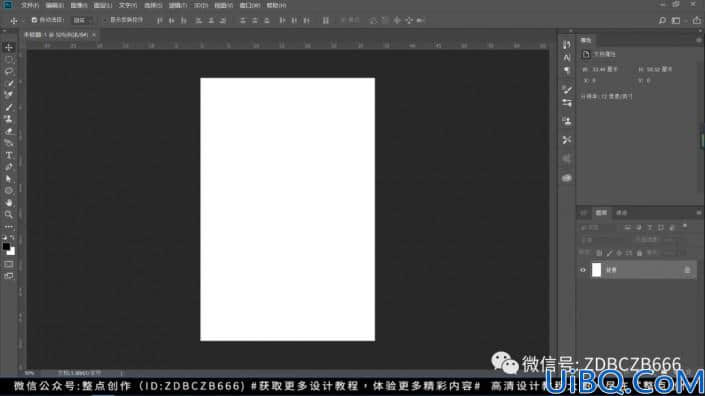Click the search magnifier in options bar
Image resolution: width=705 pixels, height=396 pixels.
click(662, 20)
